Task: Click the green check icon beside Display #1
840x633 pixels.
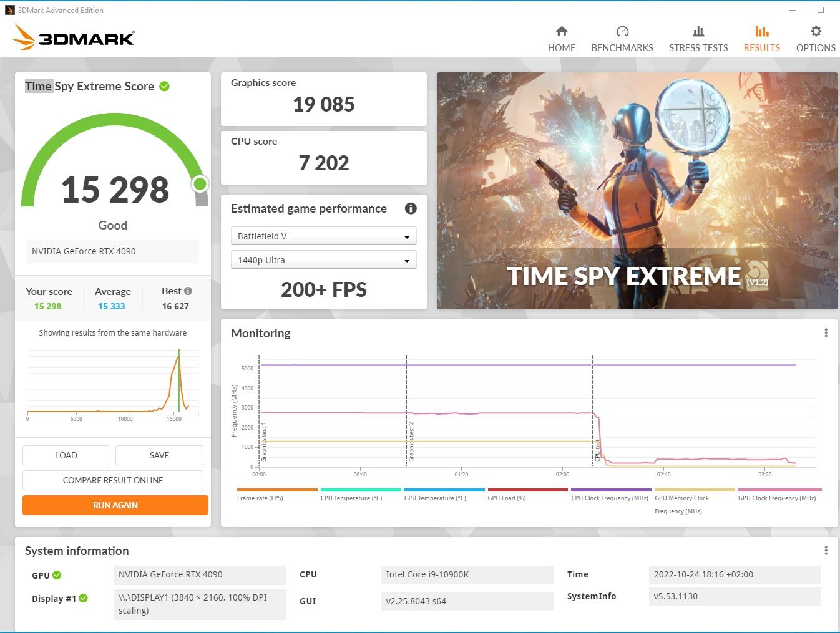Action: coord(83,598)
